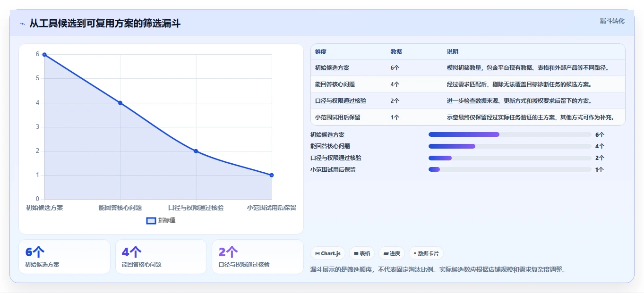The image size is (644, 293).
Task: Click the 漏斗转化 label in header
Action: (x=612, y=21)
